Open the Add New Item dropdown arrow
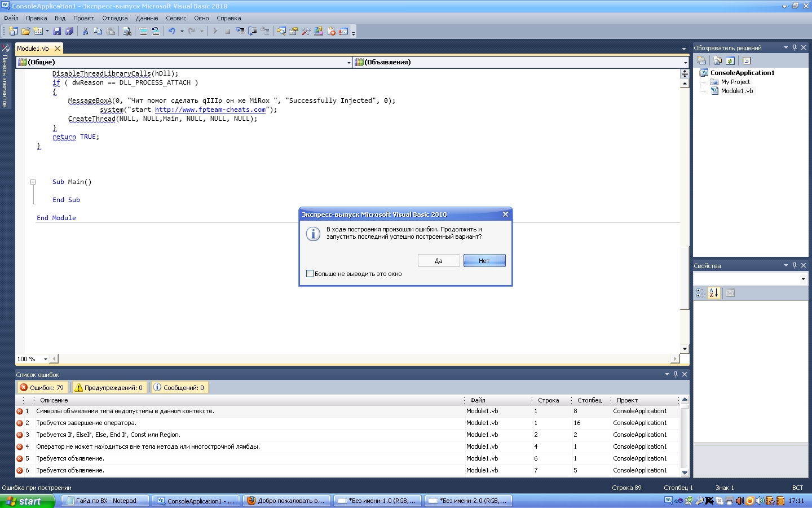Image resolution: width=812 pixels, height=508 pixels. click(x=47, y=32)
